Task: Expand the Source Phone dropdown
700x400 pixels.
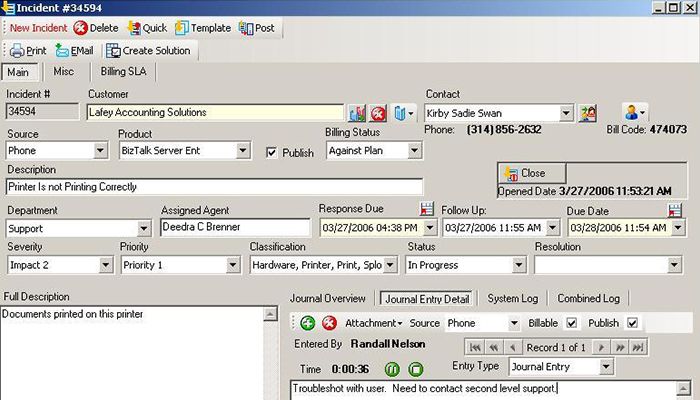Action: tap(101, 151)
